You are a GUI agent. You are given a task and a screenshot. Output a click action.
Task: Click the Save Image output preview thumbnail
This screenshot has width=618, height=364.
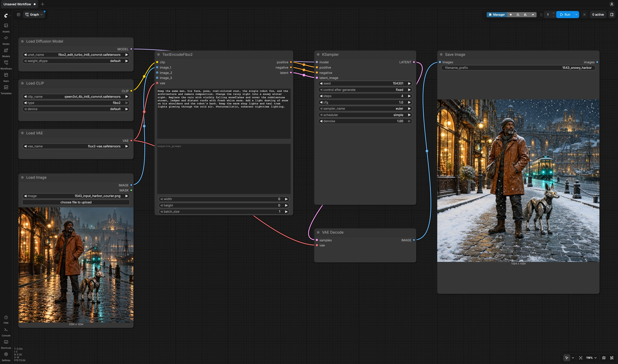point(518,180)
